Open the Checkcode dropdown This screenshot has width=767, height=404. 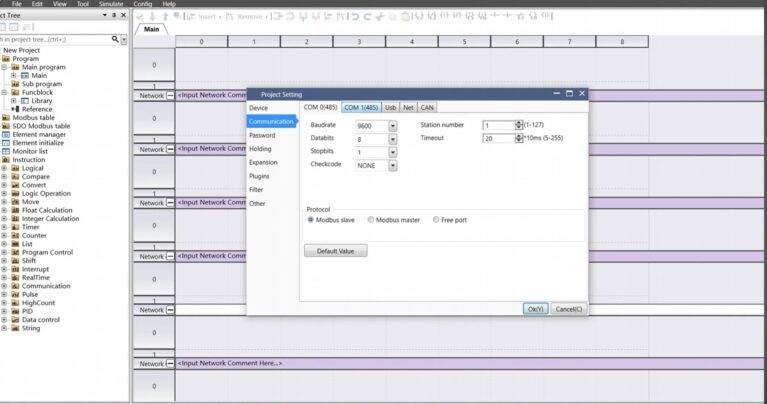point(392,165)
